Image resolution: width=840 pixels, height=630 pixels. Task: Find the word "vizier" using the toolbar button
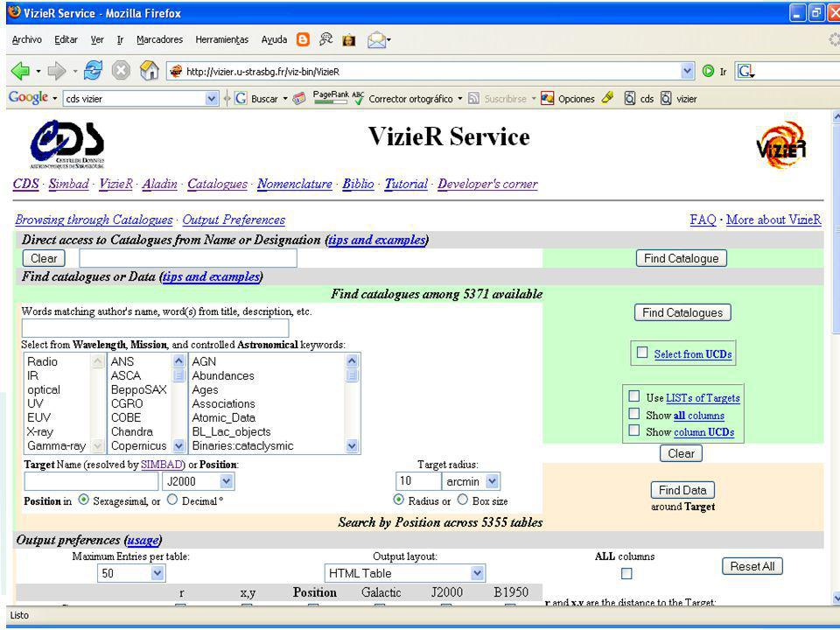click(679, 99)
